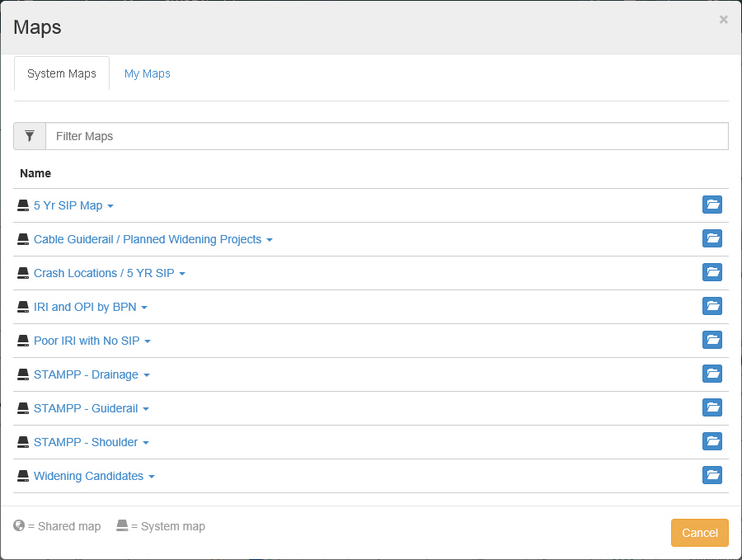Select the System Maps tab
The height and width of the screenshot is (560, 742).
click(62, 73)
